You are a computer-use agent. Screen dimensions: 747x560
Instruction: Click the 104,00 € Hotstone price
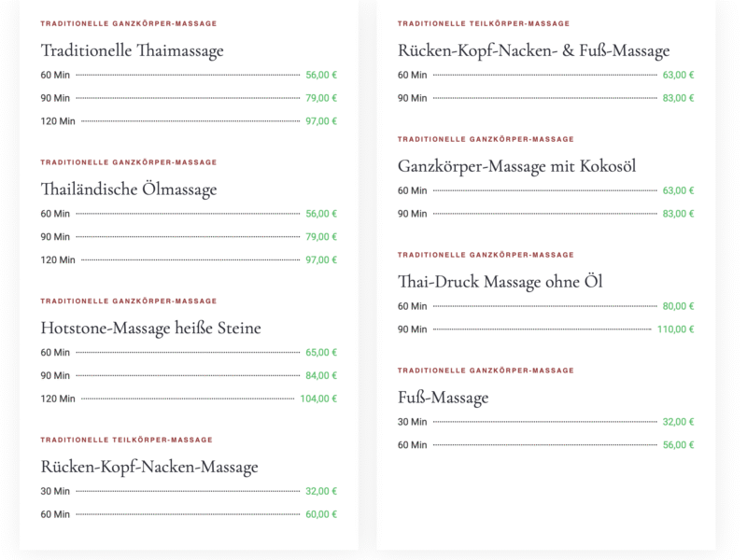[x=318, y=399]
